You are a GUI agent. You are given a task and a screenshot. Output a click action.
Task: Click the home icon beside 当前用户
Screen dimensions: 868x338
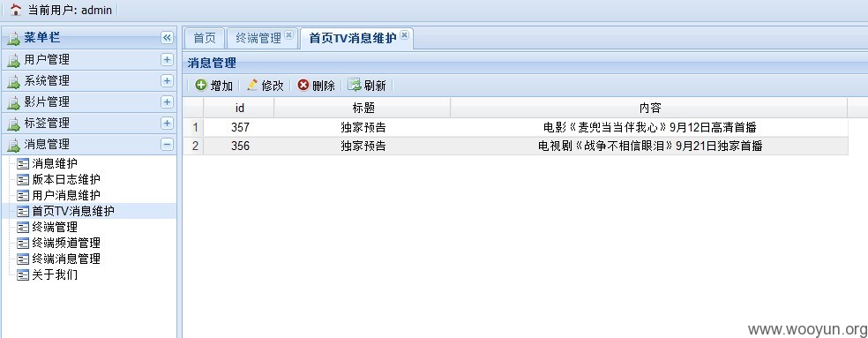16,10
